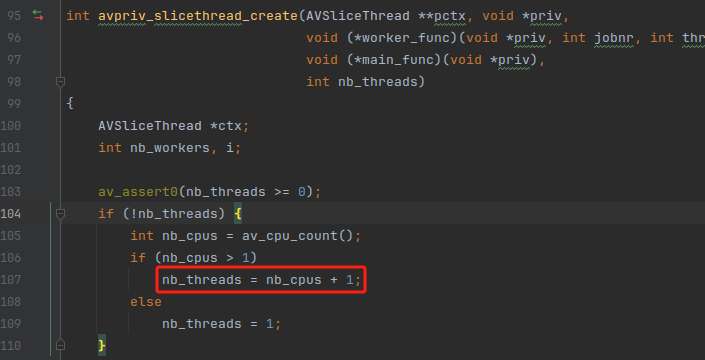
Task: Click line number 101 in the gutter
Action: (11, 148)
